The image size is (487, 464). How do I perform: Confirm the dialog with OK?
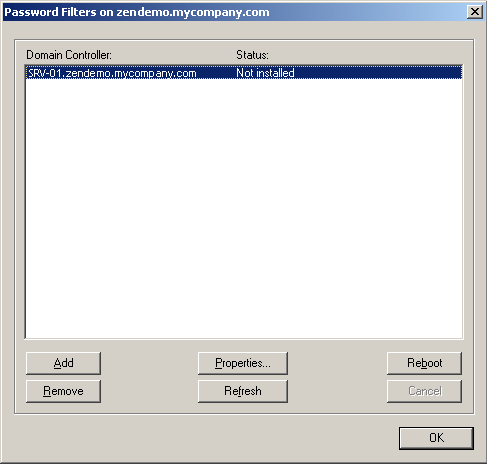click(436, 438)
